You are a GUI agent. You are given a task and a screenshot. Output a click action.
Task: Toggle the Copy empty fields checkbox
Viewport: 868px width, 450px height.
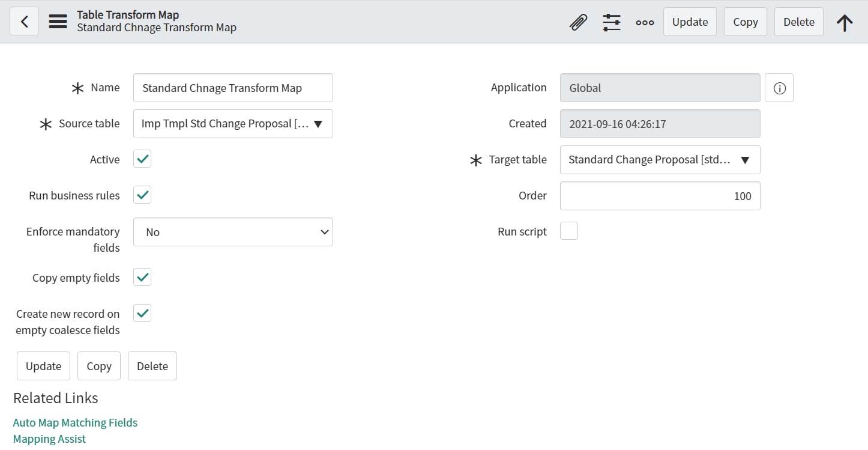coord(142,278)
